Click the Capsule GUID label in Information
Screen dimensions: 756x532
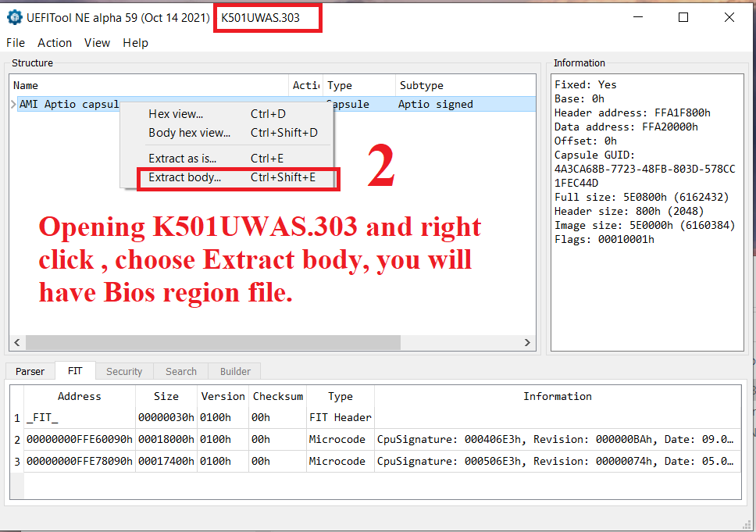594,155
